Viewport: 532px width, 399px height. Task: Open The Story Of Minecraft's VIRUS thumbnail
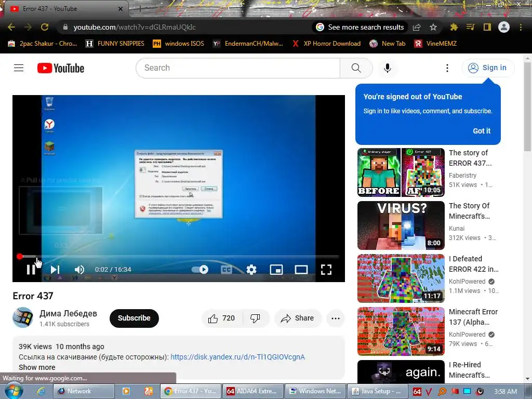401,225
